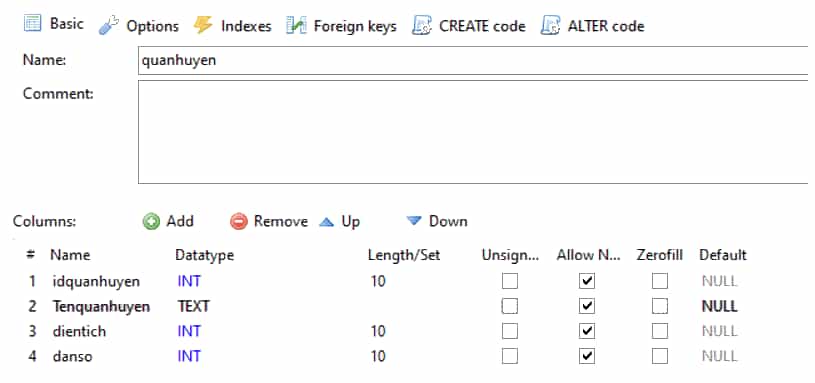The height and width of the screenshot is (383, 815).
Task: Click the Down arrow icon
Action: [414, 221]
